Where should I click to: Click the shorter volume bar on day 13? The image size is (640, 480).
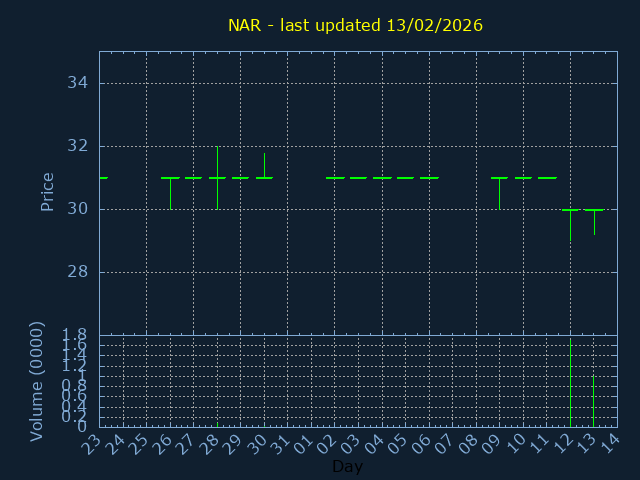tap(593, 401)
